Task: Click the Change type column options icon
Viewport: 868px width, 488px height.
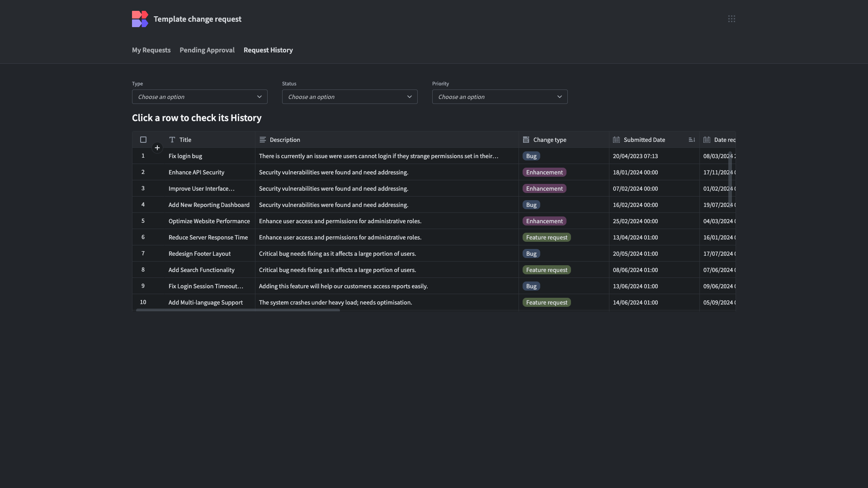Action: [x=526, y=140]
